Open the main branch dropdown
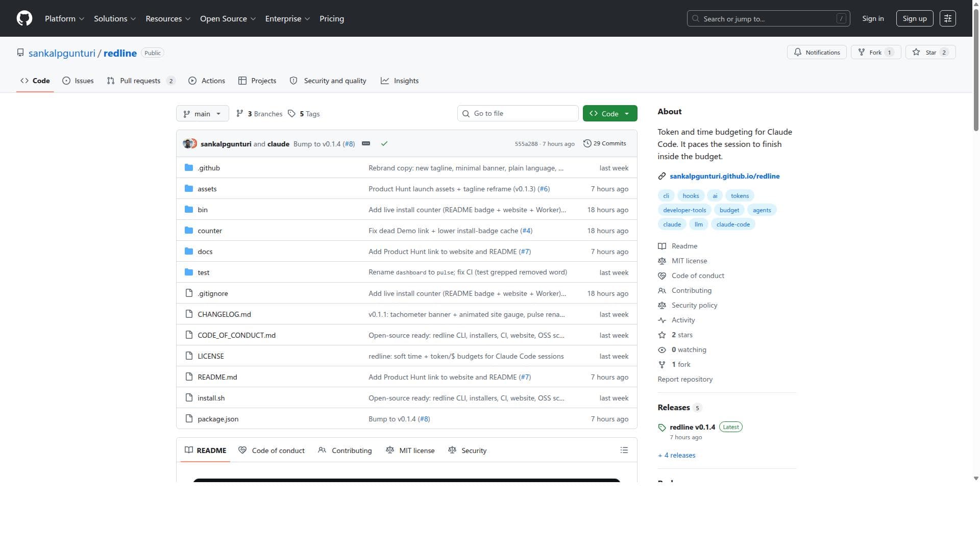This screenshot has height=551, width=980. [x=202, y=114]
